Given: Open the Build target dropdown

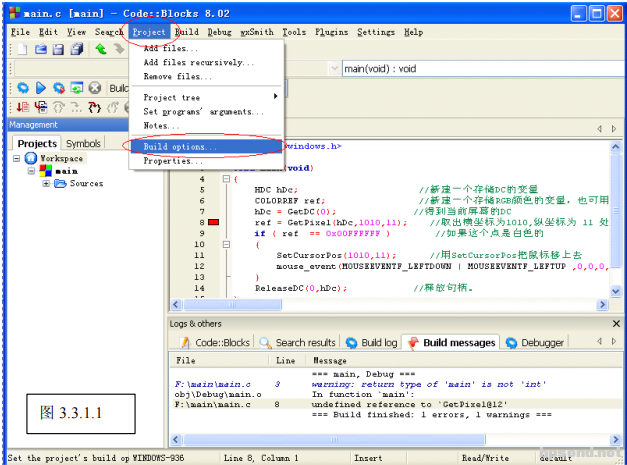Looking at the screenshot, I should tap(286, 88).
